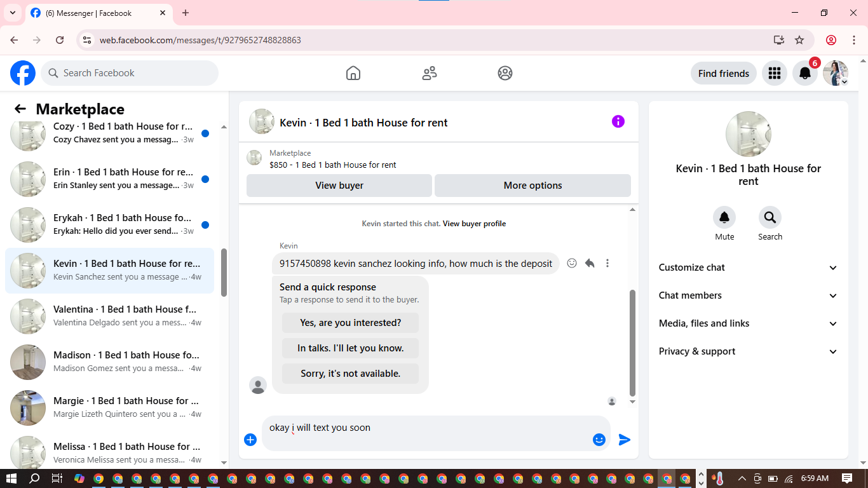View site information icon beside URL
Viewport: 868px width, 488px height.
click(88, 40)
